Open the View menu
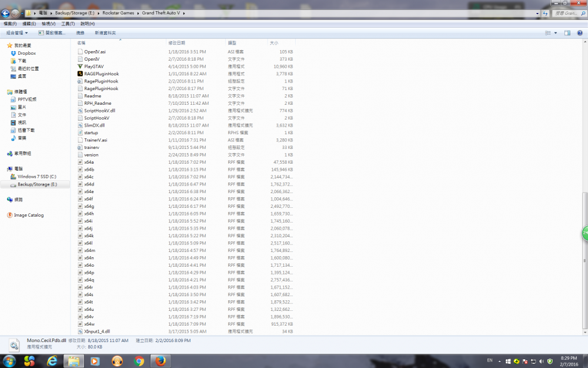This screenshot has height=368, width=588. pos(48,24)
